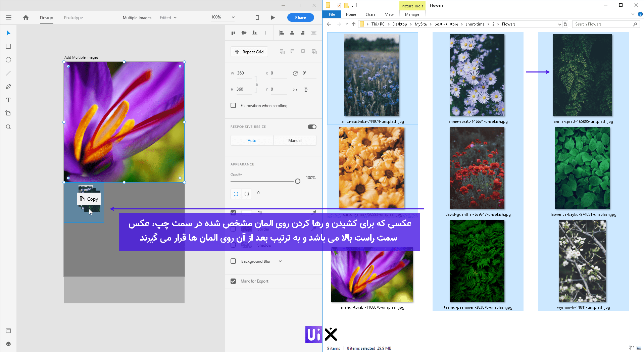The height and width of the screenshot is (352, 644).
Task: Toggle the Responsive Resize switch
Action: (312, 127)
